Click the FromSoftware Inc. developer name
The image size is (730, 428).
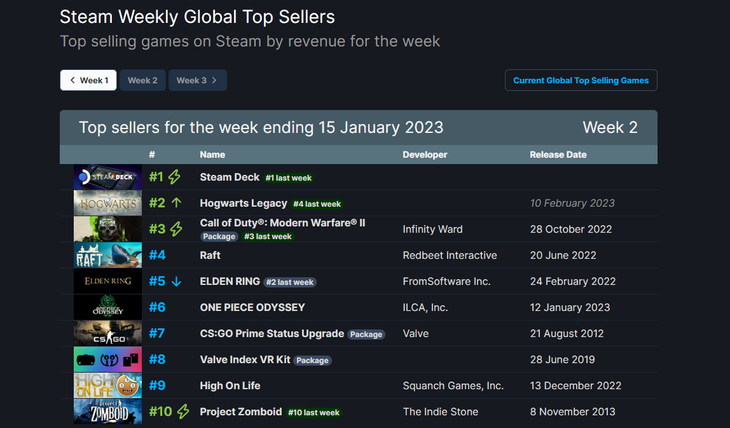[x=446, y=281]
